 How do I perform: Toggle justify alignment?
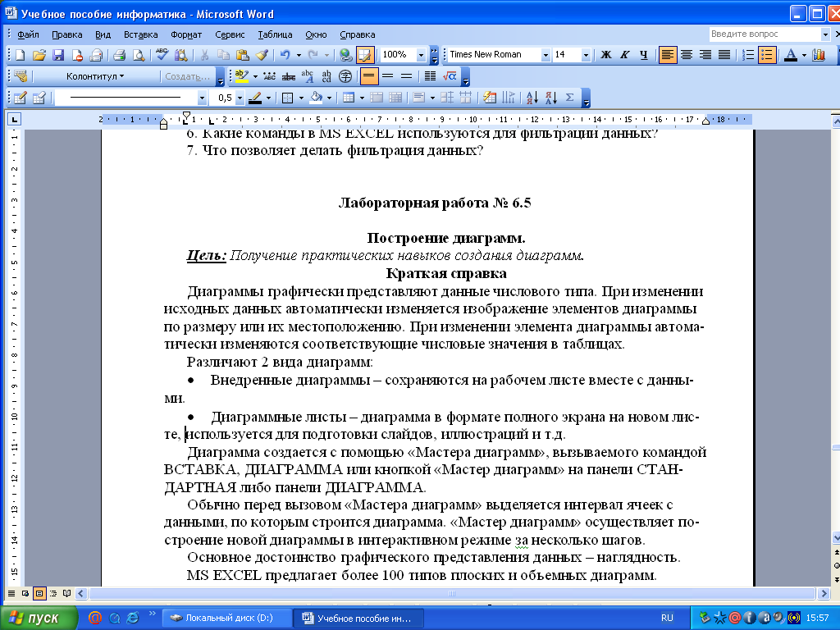tap(724, 55)
